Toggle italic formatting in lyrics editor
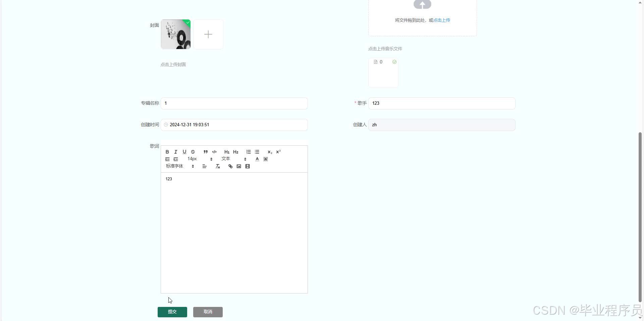The image size is (644, 321). [x=176, y=152]
